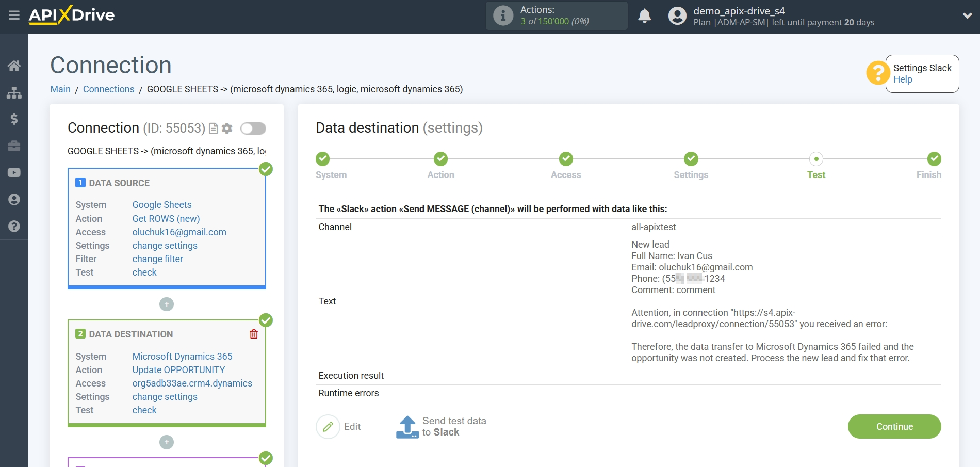The width and height of the screenshot is (980, 467).
Task: Delete the Data Destination block
Action: (254, 334)
